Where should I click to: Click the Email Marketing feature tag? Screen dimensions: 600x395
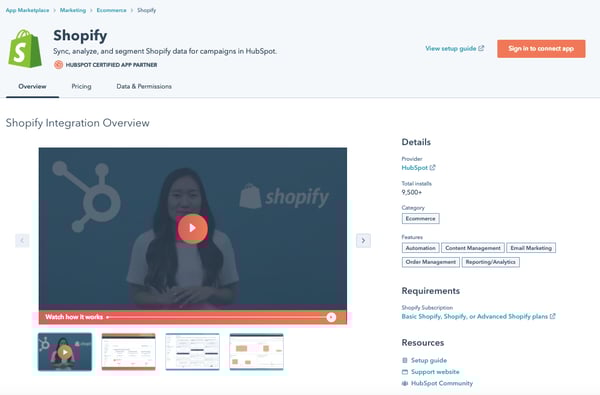(531, 248)
